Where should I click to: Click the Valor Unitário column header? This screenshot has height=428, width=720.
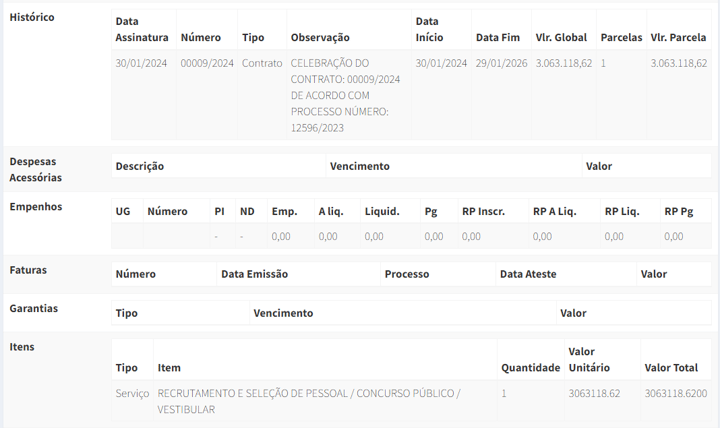[589, 360]
